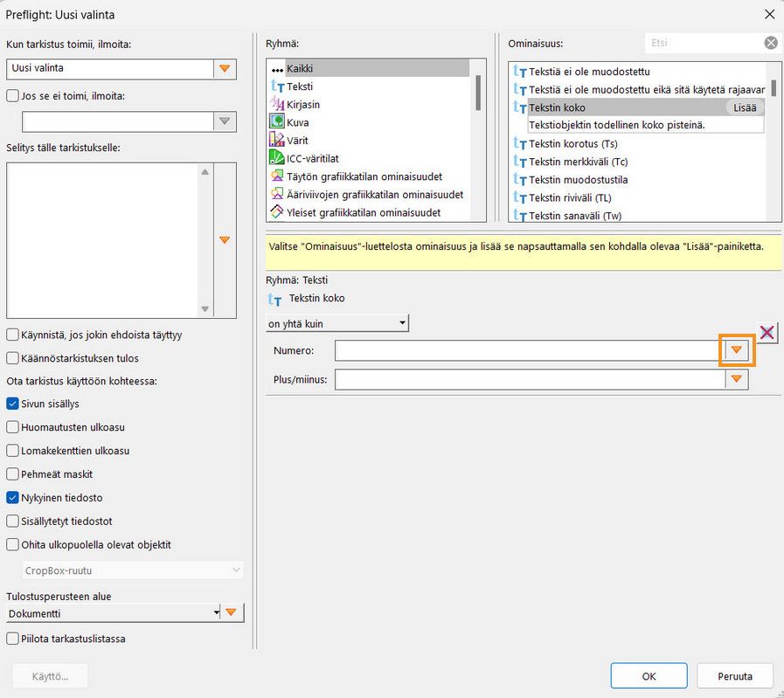Screen dimensions: 784x698
Task: Click the Lisää button on Tekstin koko
Action: (745, 107)
